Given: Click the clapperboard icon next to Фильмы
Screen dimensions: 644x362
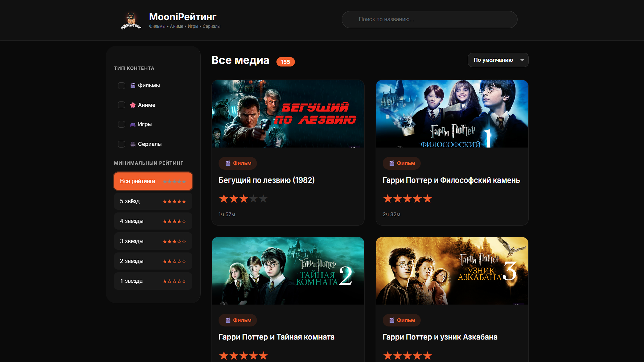Looking at the screenshot, I should point(133,86).
